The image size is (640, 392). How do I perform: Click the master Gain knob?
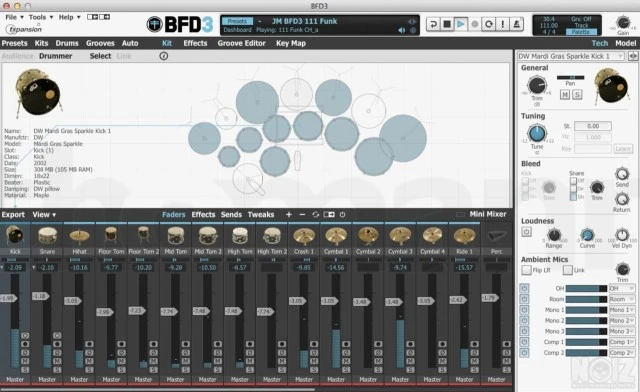(x=623, y=22)
